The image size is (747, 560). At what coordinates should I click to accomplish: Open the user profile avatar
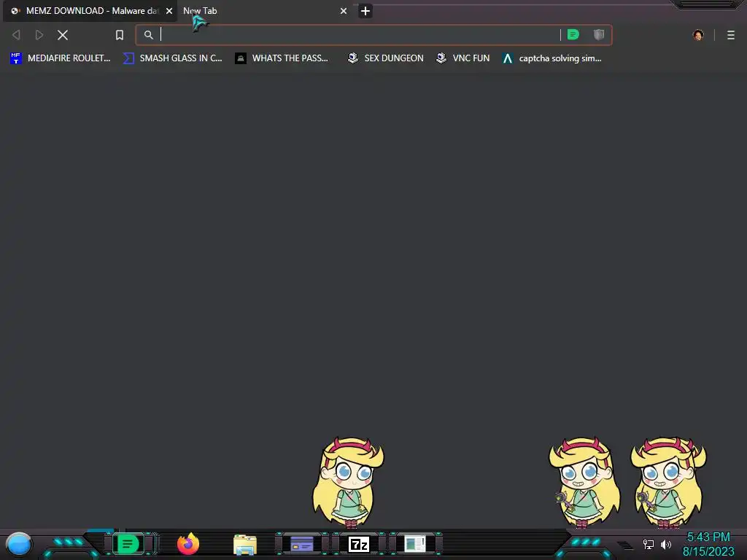coord(698,35)
